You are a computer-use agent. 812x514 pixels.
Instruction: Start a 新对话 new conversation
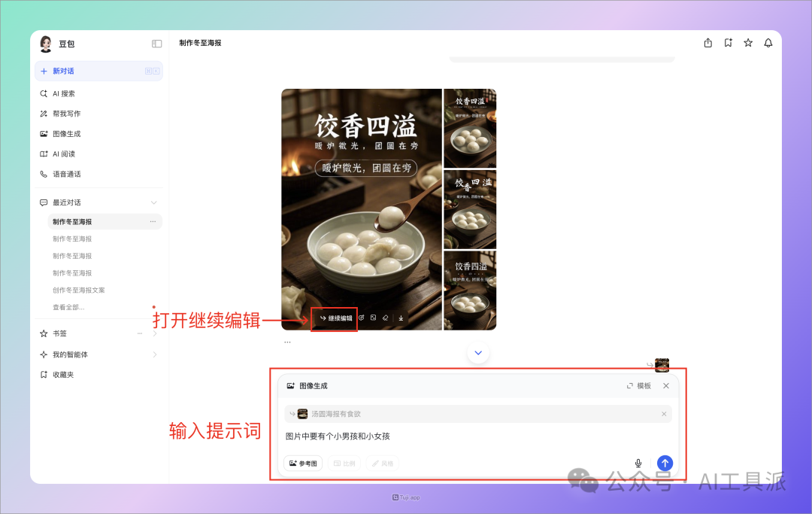click(99, 71)
